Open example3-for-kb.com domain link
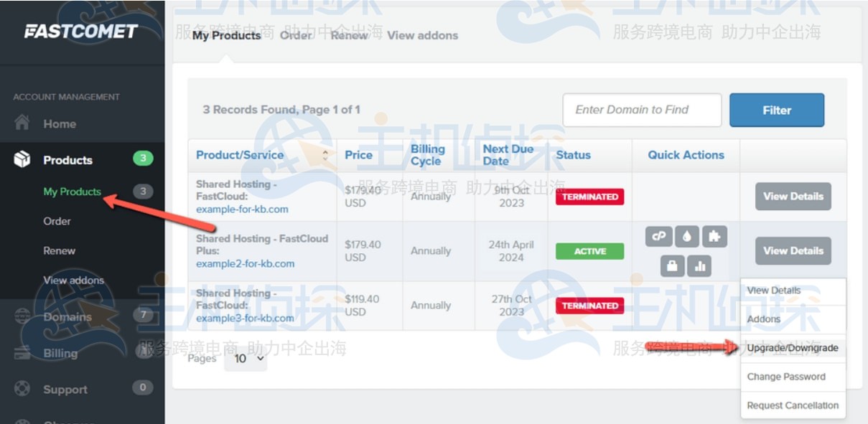This screenshot has height=424, width=868. point(245,318)
